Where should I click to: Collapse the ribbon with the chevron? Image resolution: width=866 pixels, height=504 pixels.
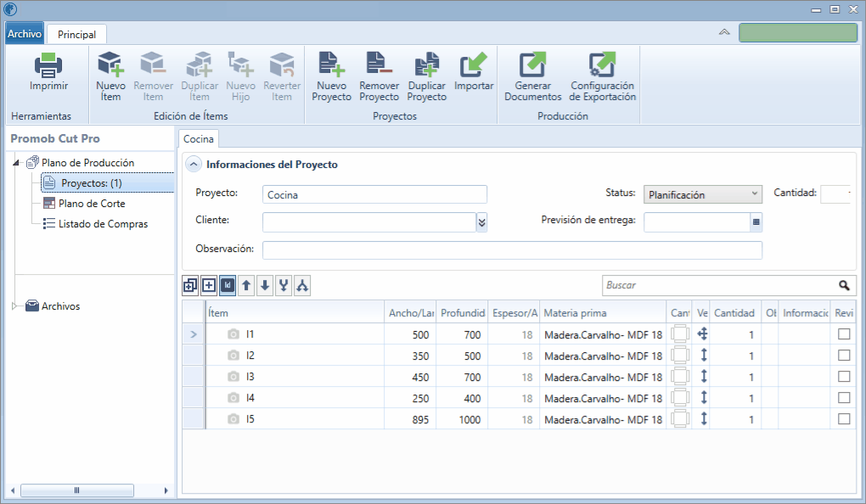click(724, 32)
